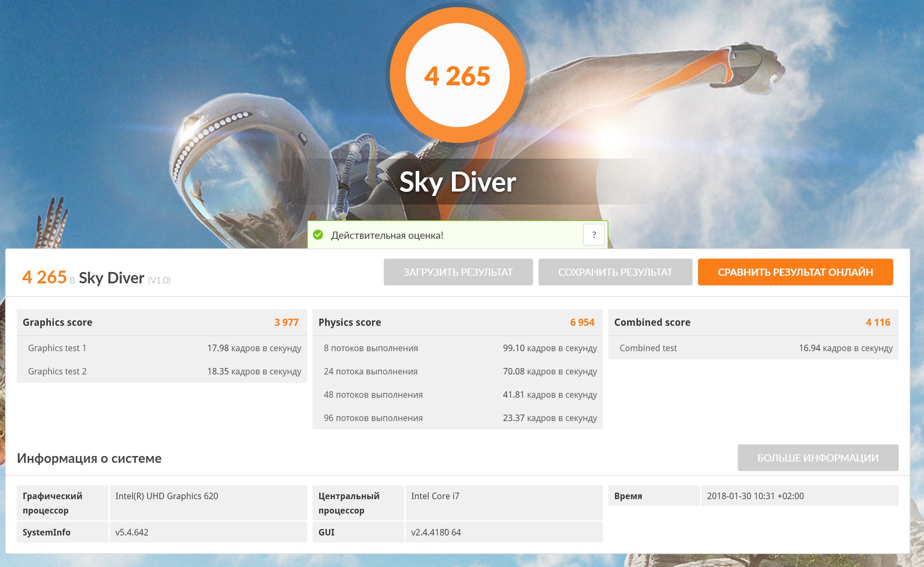Click the 70.08 кадров в секунду value
The height and width of the screenshot is (567, 924).
[550, 371]
